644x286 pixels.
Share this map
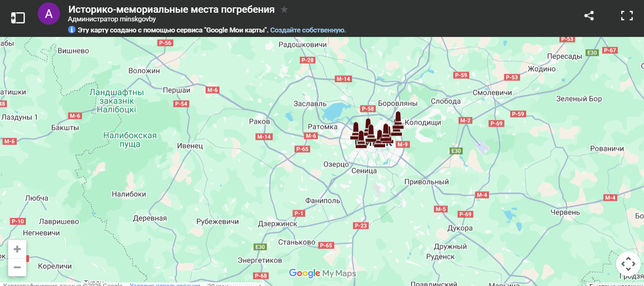tap(589, 16)
